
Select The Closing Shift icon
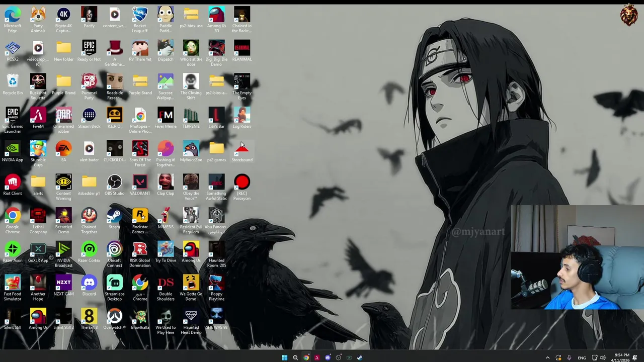click(191, 87)
